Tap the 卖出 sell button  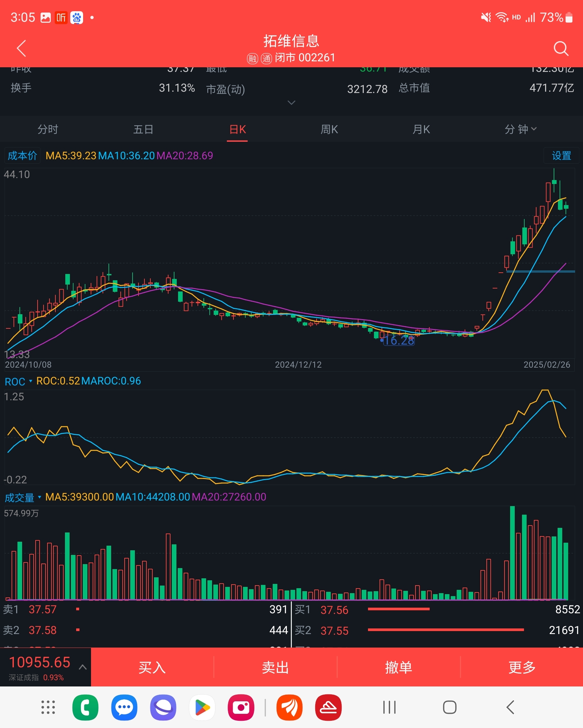[275, 667]
